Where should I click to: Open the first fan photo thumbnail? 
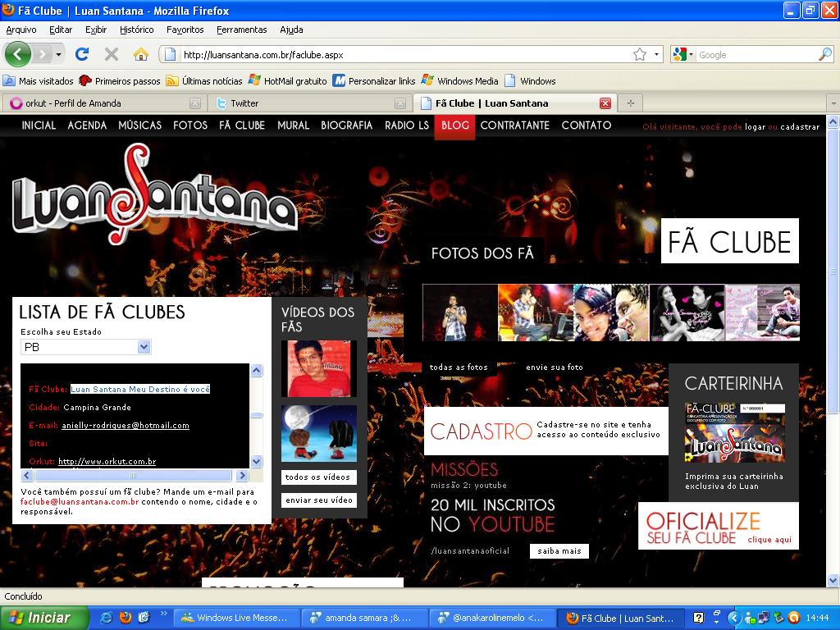[x=460, y=313]
